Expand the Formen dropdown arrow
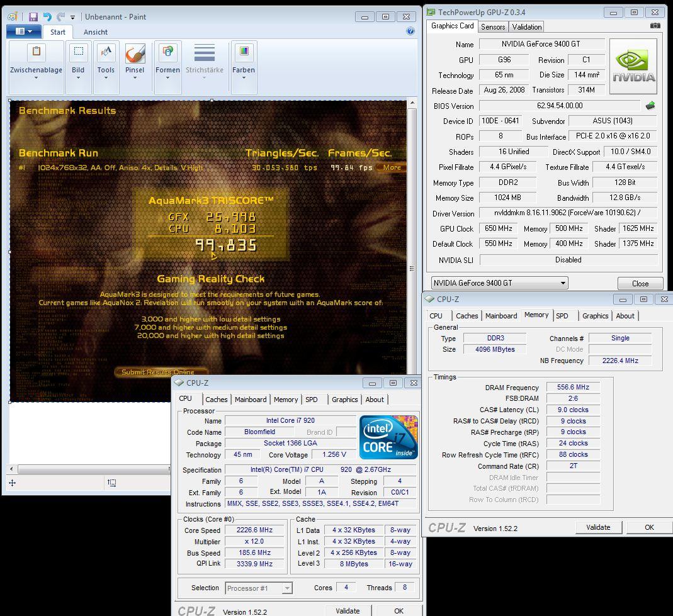 coord(167,78)
